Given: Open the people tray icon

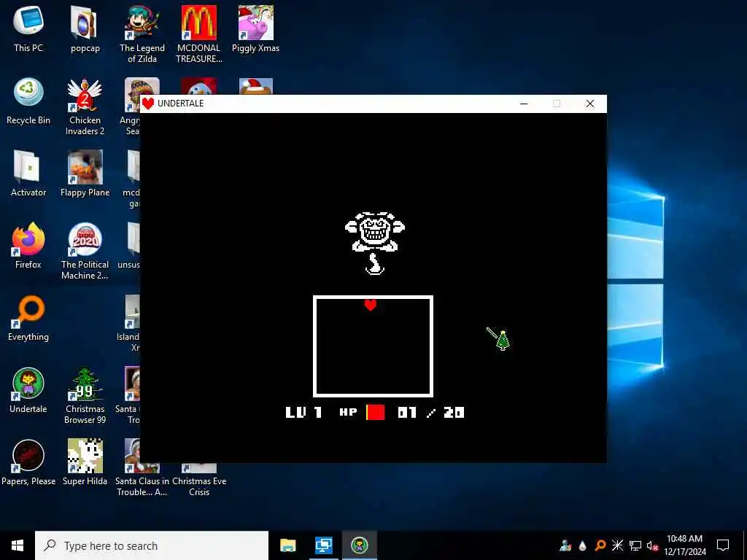Looking at the screenshot, I should (565, 545).
